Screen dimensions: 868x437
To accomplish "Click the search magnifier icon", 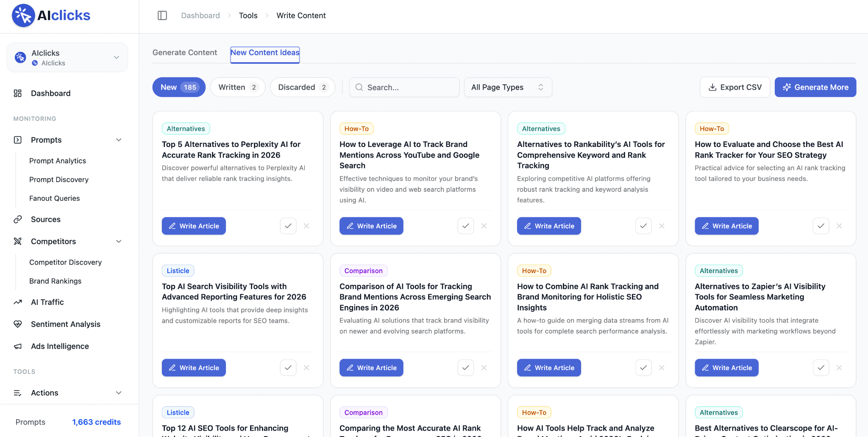I will [x=359, y=87].
